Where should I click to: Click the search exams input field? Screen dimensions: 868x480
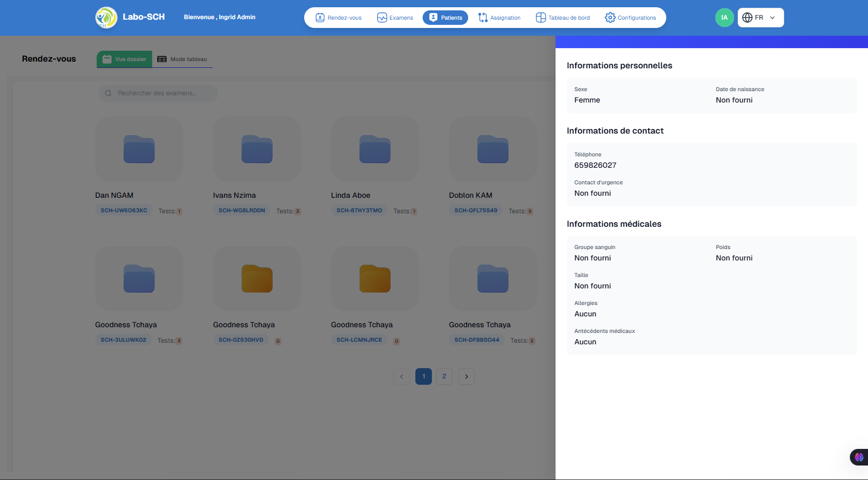(158, 93)
